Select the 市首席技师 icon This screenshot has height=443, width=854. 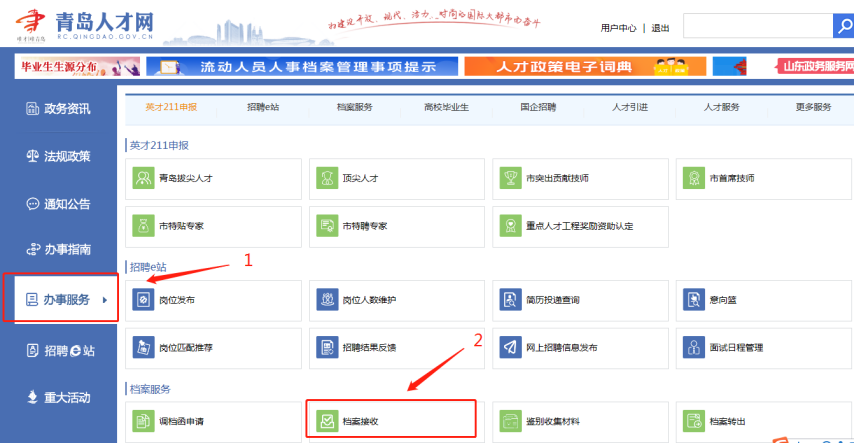pyautogui.click(x=693, y=178)
